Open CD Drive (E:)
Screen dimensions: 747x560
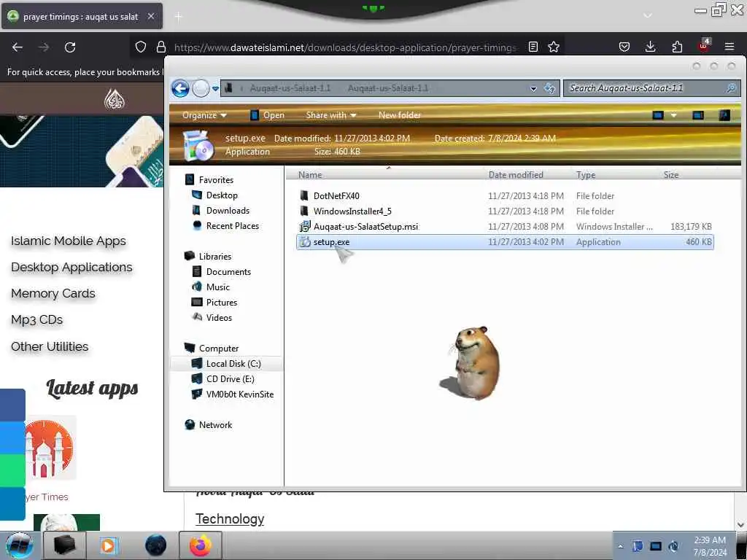point(230,379)
